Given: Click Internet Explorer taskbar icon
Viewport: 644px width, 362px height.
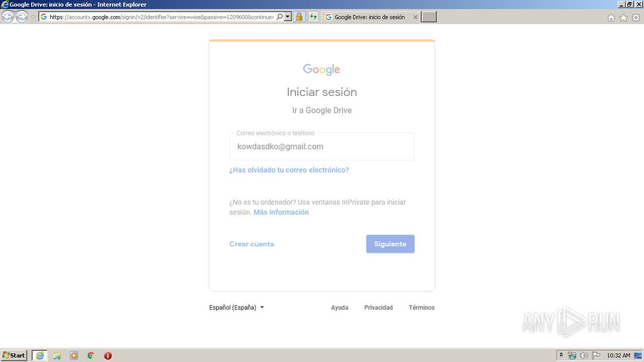Looking at the screenshot, I should coord(40,355).
